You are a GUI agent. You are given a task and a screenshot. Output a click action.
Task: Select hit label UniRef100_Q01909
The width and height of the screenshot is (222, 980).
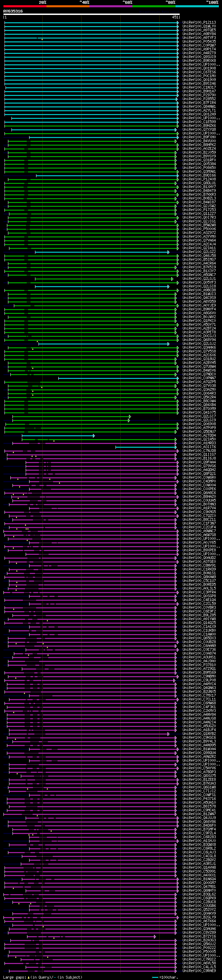coord(199,80)
